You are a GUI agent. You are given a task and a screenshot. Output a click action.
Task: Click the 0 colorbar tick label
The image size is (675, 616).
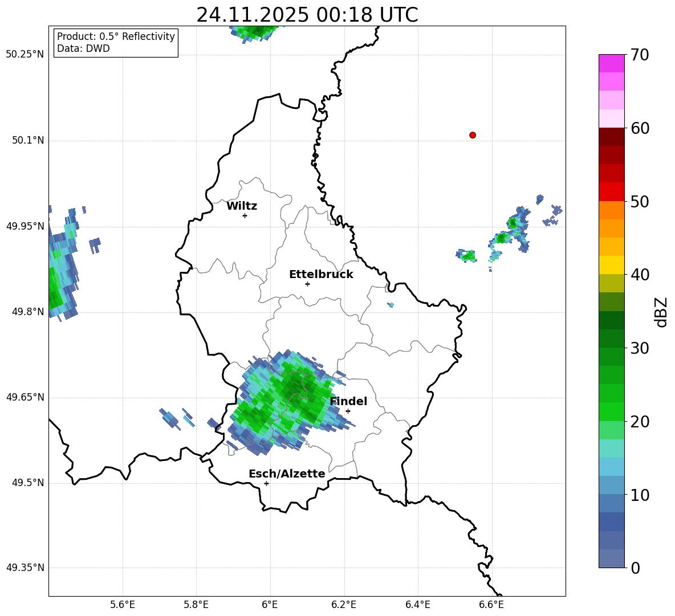pyautogui.click(x=635, y=568)
